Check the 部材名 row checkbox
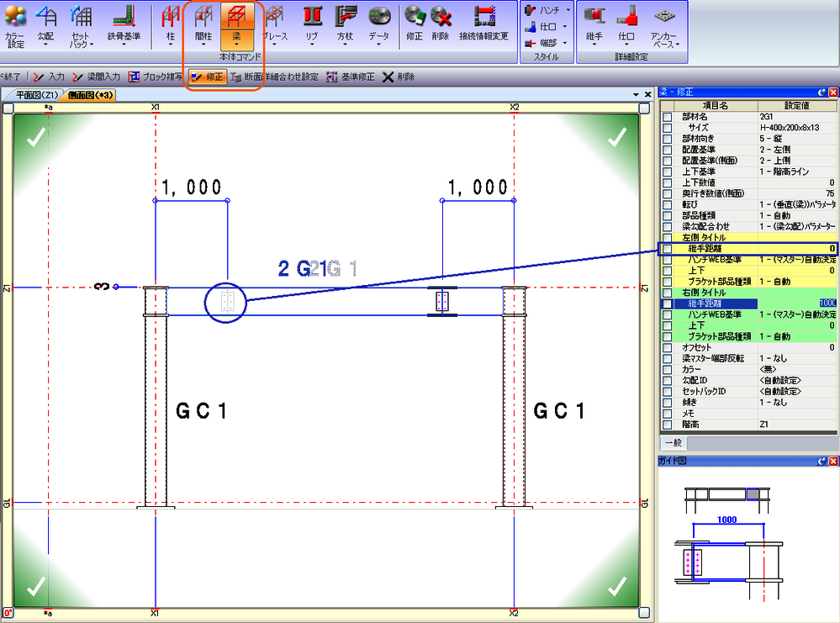Image resolution: width=840 pixels, height=623 pixels. click(x=667, y=117)
